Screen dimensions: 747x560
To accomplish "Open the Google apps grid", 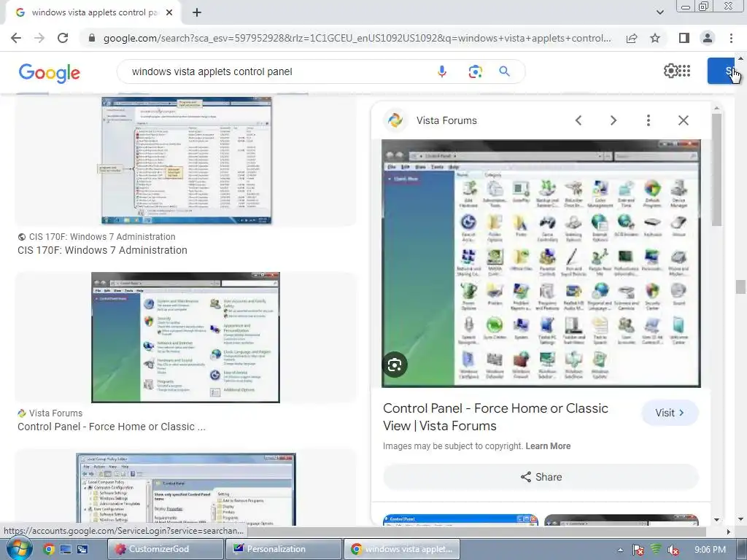I will (684, 71).
